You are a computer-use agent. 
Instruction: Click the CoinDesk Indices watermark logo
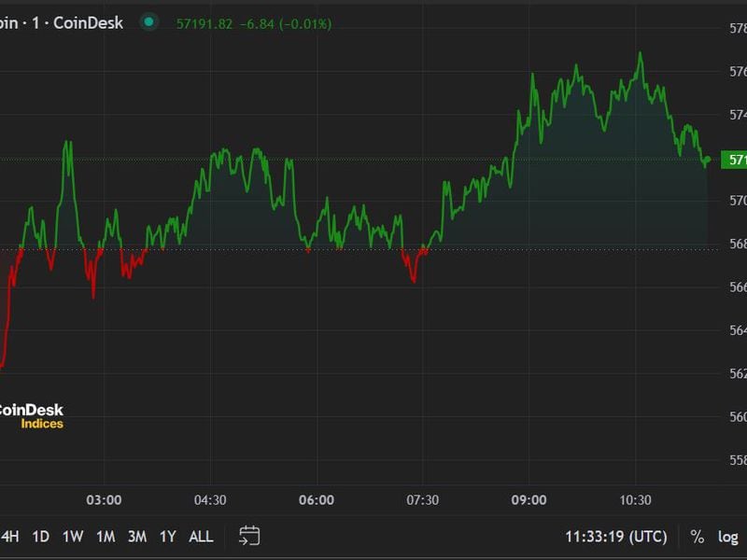[31, 414]
